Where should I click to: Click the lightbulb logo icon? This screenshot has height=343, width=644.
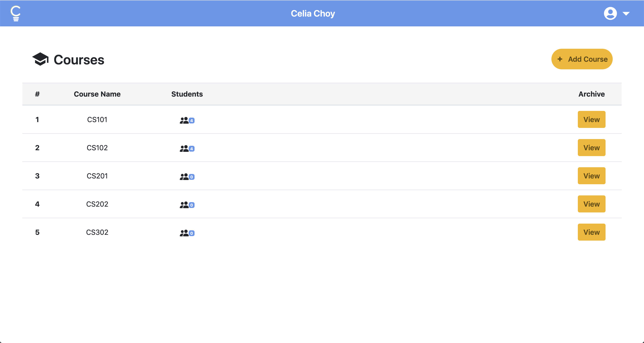pos(15,13)
